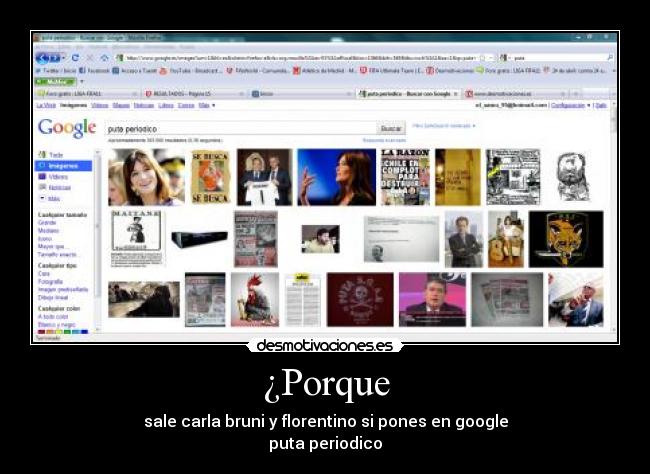The height and width of the screenshot is (474, 650).
Task: Pick the red color swatch filter
Action: point(41,332)
